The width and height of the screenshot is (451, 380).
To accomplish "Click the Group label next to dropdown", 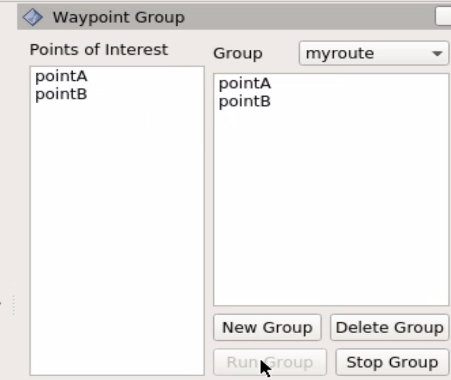I will coord(238,53).
